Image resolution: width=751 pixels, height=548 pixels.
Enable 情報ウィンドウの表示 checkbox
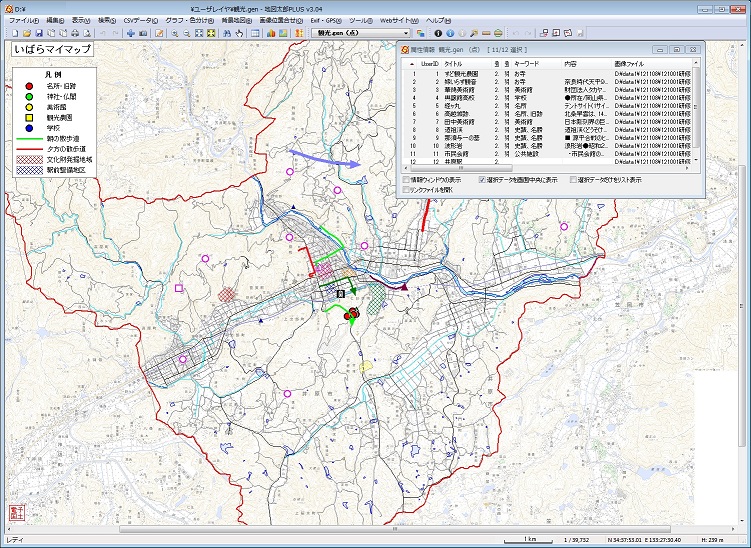(405, 179)
